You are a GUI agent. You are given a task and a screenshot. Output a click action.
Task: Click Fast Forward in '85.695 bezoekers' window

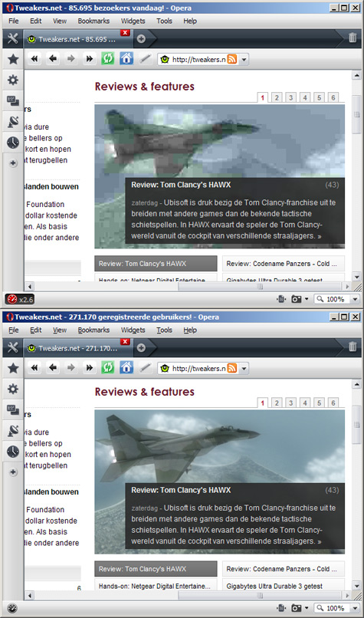[x=90, y=59]
